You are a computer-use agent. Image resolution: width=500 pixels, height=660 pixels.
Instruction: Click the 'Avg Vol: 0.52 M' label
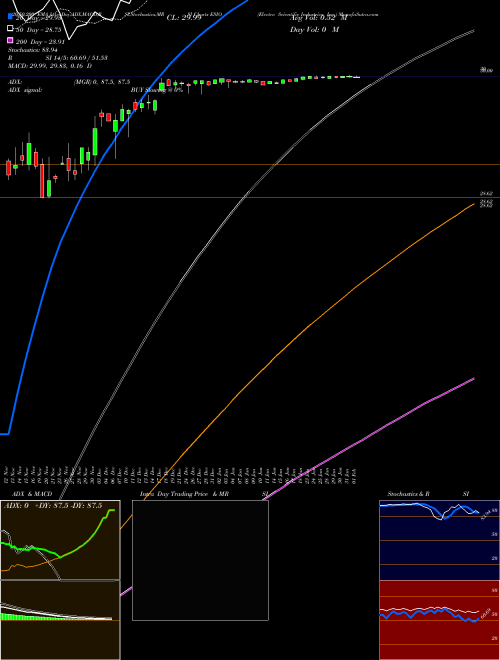coord(319,18)
